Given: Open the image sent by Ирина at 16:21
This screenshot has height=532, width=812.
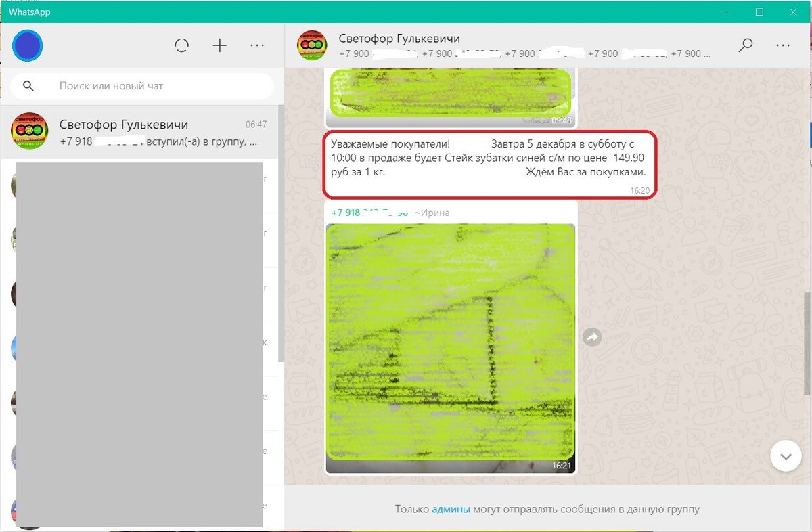Looking at the screenshot, I should click(x=451, y=349).
